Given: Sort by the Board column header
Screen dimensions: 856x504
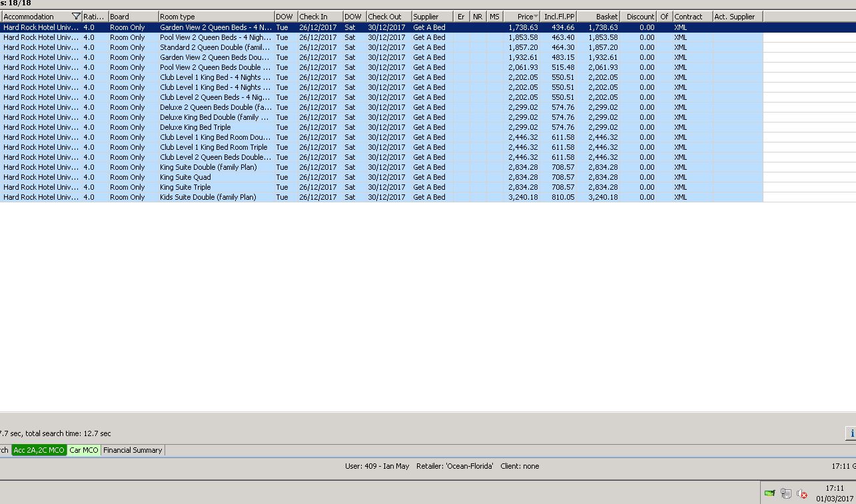Looking at the screenshot, I should tap(133, 17).
